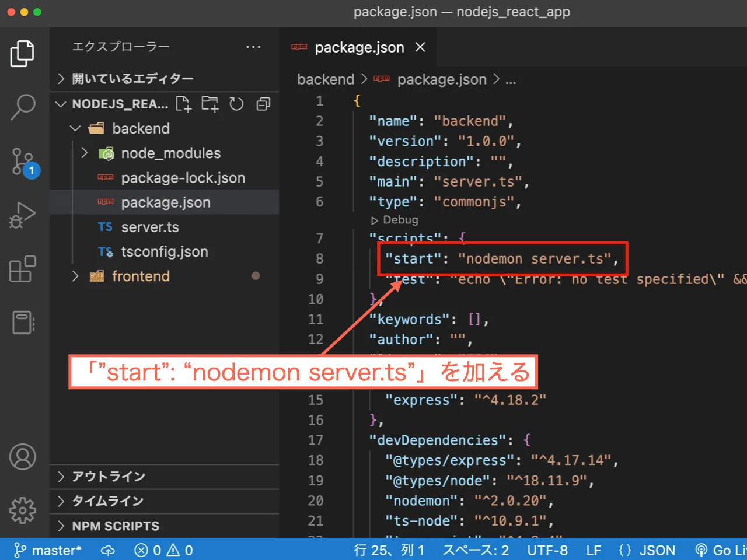The height and width of the screenshot is (560, 747).
Task: Open the Remote Explorer in the activity bar
Action: (23, 323)
